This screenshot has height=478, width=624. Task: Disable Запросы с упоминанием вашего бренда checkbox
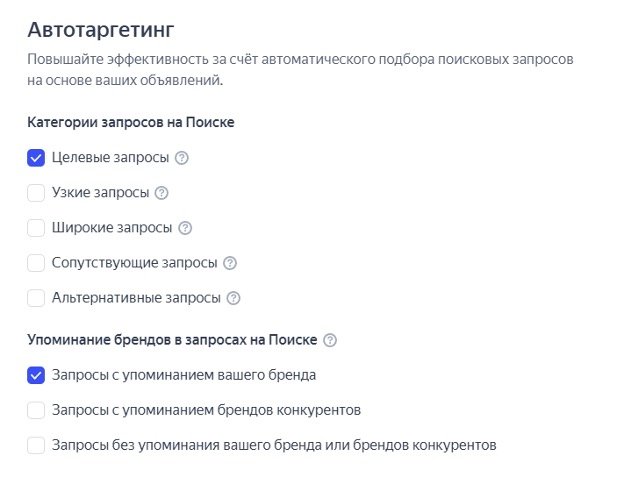[36, 375]
